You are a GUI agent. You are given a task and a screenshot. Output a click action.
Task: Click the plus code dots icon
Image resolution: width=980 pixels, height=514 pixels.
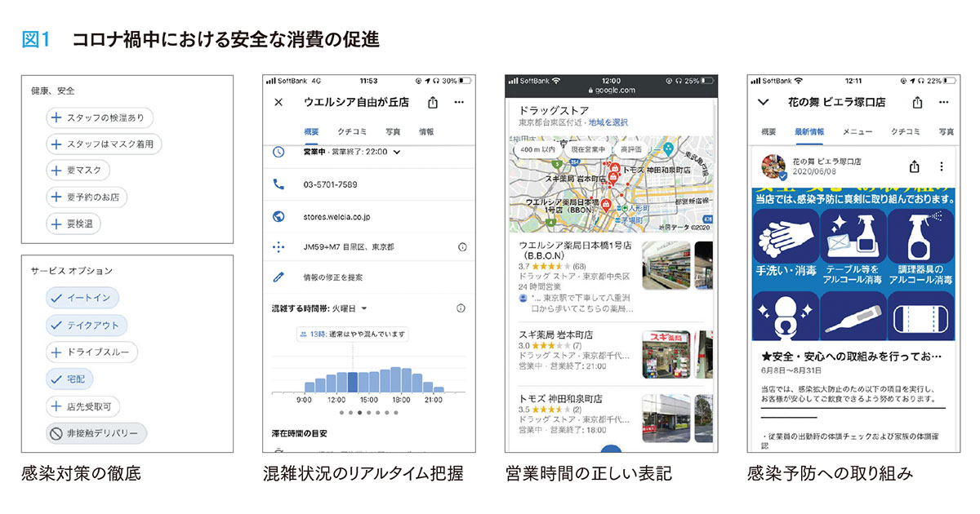tap(278, 246)
